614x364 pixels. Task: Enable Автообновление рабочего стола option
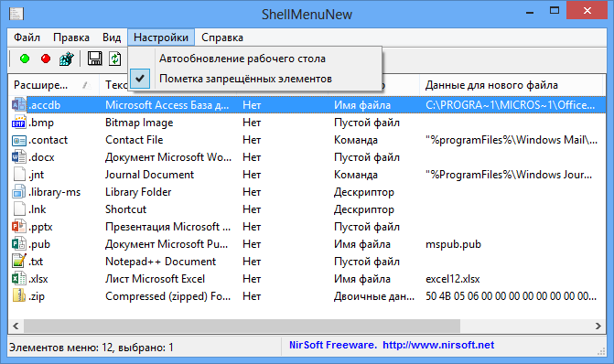pos(255,59)
